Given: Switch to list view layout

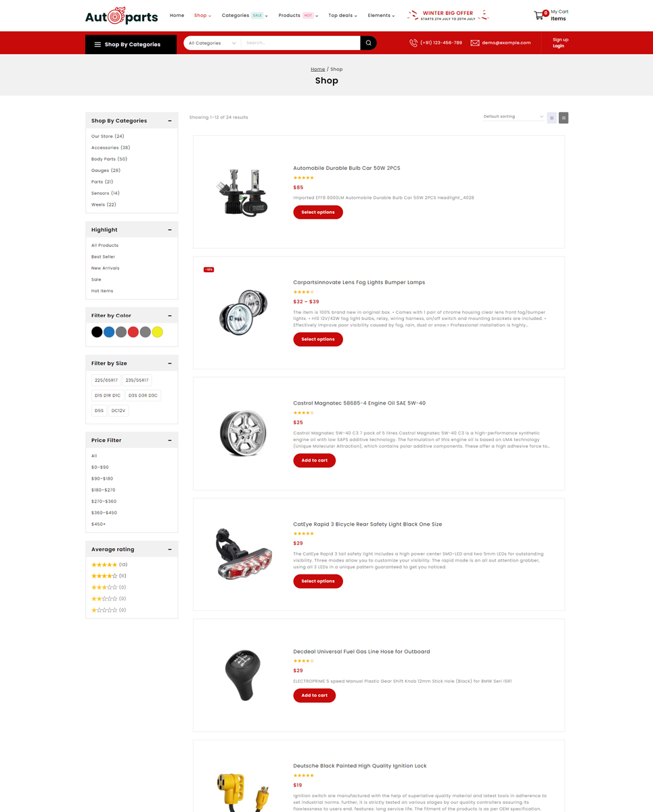Looking at the screenshot, I should (564, 118).
